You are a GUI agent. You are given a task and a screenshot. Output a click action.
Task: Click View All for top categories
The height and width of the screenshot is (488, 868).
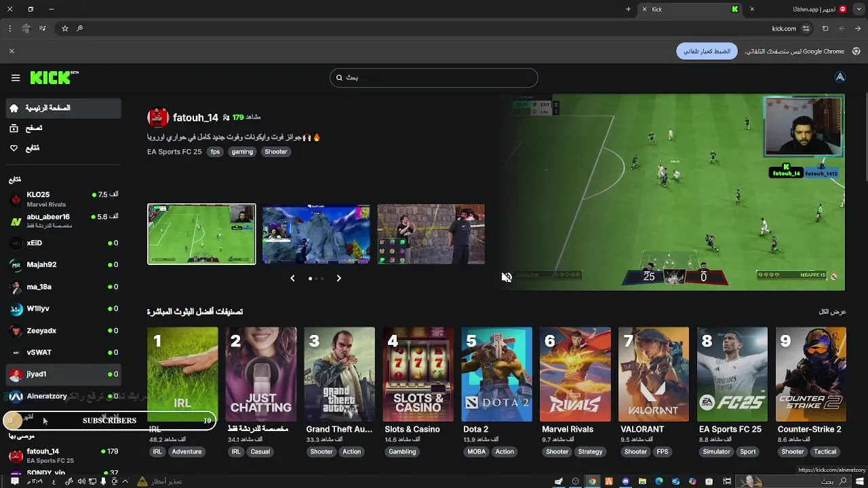(x=833, y=312)
